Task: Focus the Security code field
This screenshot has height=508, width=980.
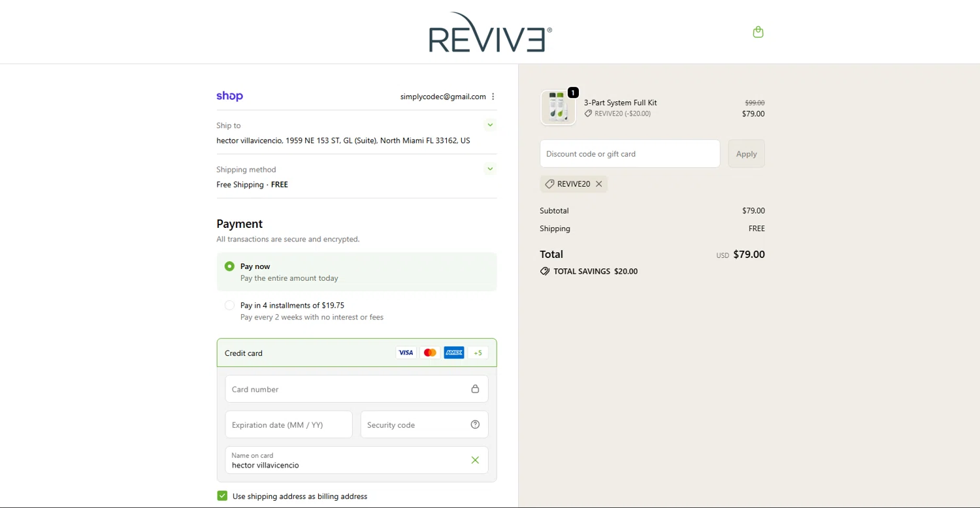Action: [424, 424]
